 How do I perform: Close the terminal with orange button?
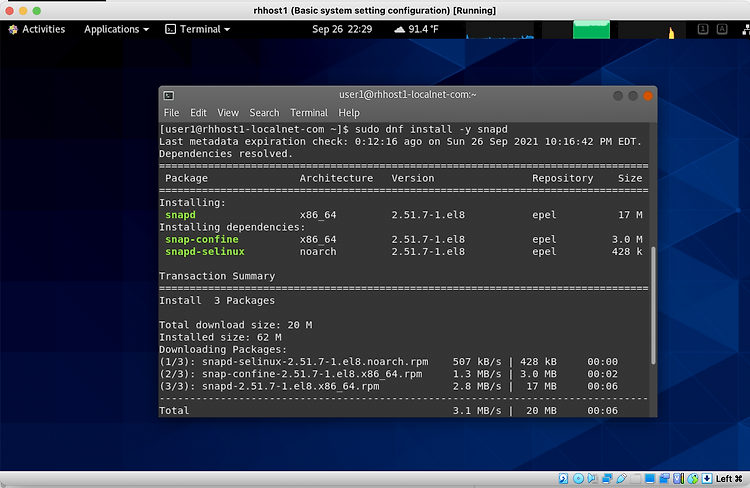648,96
